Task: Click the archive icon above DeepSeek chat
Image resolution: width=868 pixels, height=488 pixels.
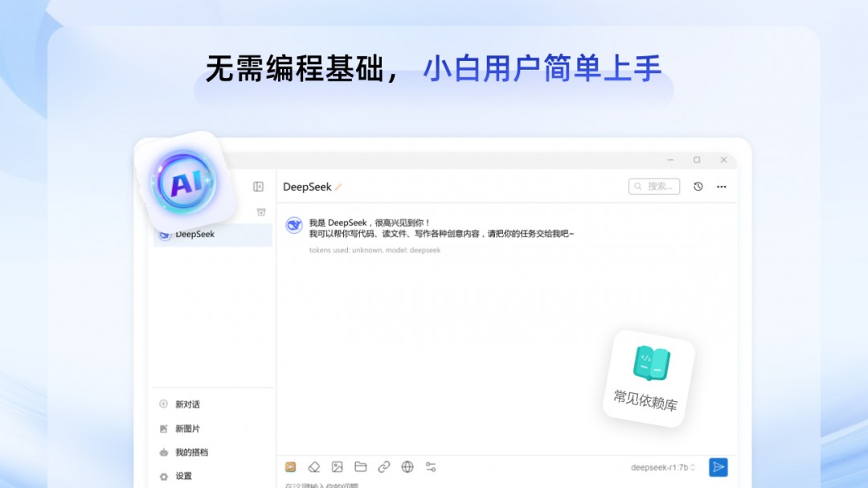Action: click(261, 212)
